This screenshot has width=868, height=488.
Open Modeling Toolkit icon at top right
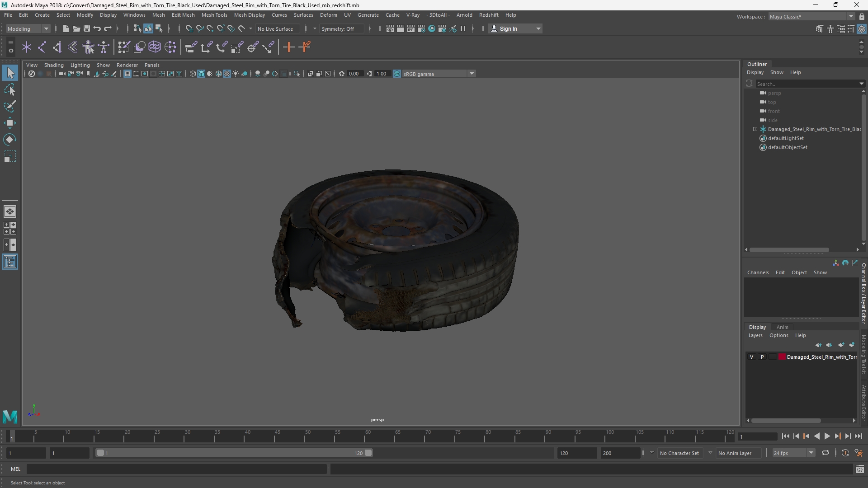pyautogui.click(x=820, y=29)
